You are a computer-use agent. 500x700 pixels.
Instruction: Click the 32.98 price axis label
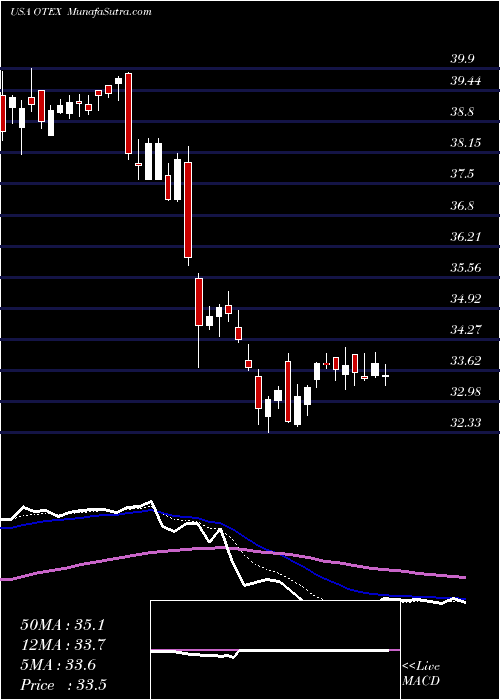467,392
